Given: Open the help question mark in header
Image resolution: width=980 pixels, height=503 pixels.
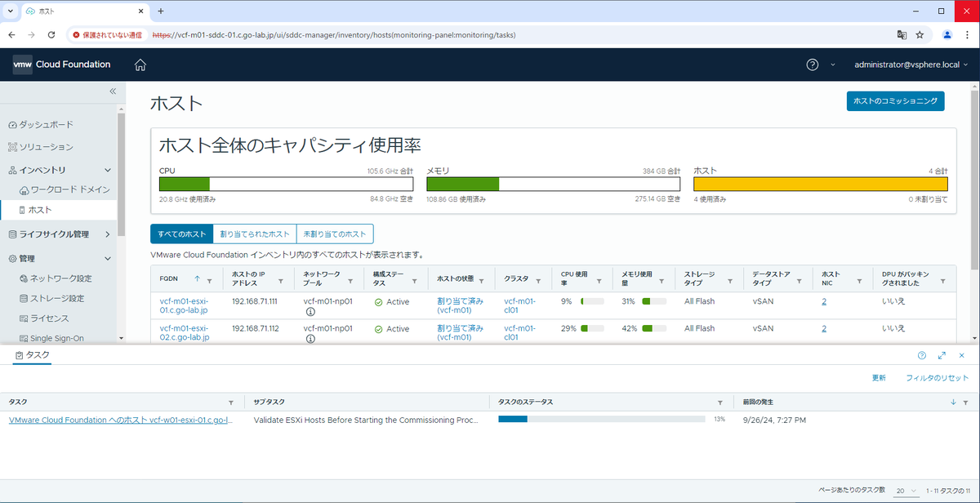Looking at the screenshot, I should (813, 65).
